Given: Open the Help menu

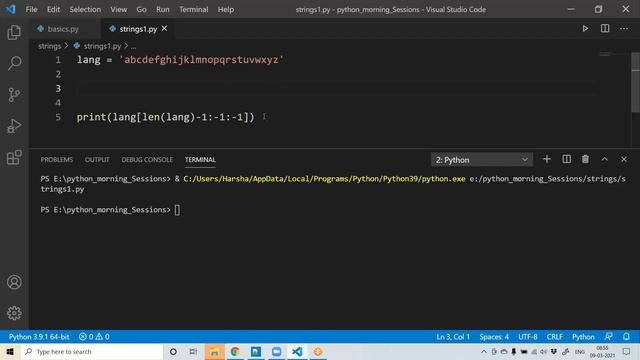Looking at the screenshot, I should pos(226,9).
